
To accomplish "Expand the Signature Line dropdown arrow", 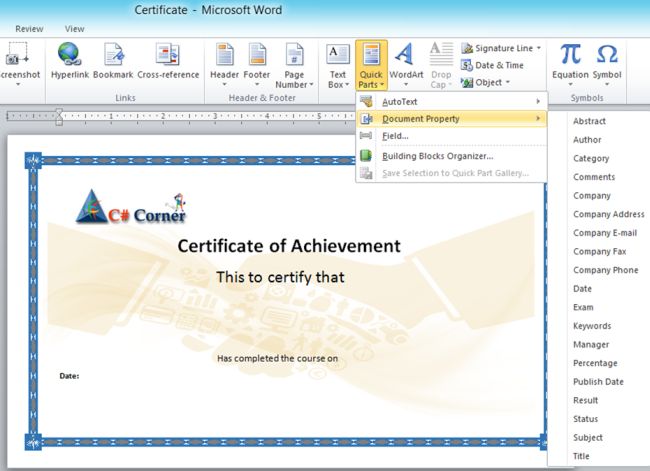I will click(x=538, y=48).
